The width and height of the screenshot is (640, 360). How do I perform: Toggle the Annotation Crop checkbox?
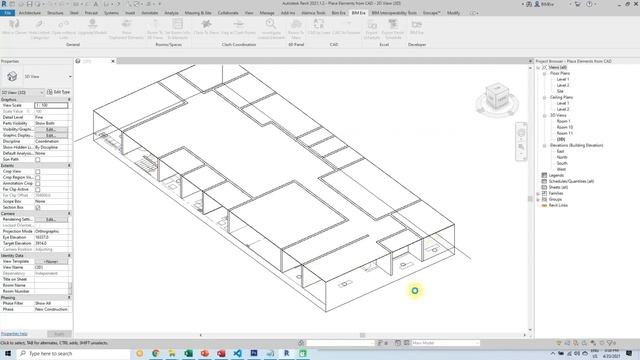click(38, 184)
